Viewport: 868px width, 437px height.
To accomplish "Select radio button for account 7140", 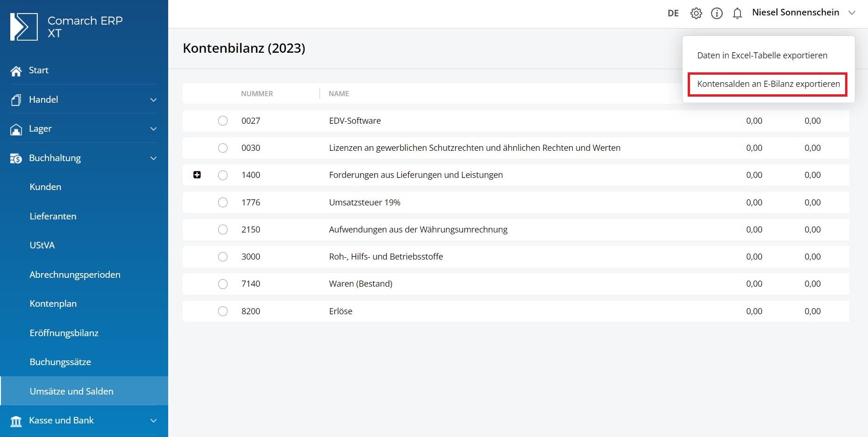I will coord(223,283).
